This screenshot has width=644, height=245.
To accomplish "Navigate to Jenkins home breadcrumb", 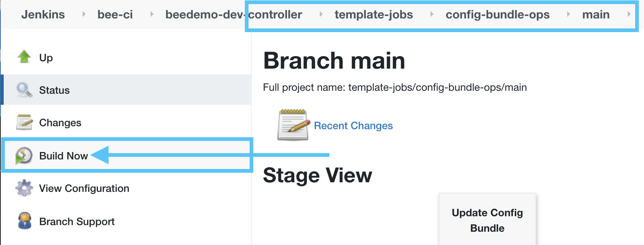I will click(43, 14).
